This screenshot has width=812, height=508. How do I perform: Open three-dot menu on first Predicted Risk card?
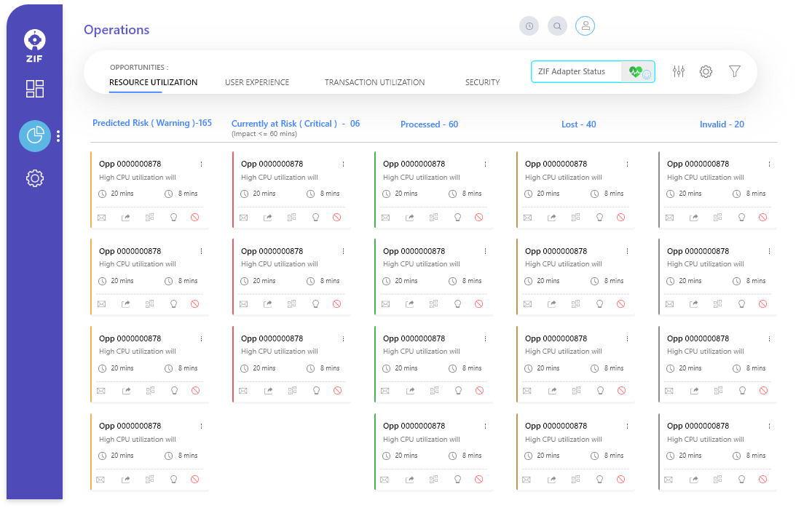[201, 164]
